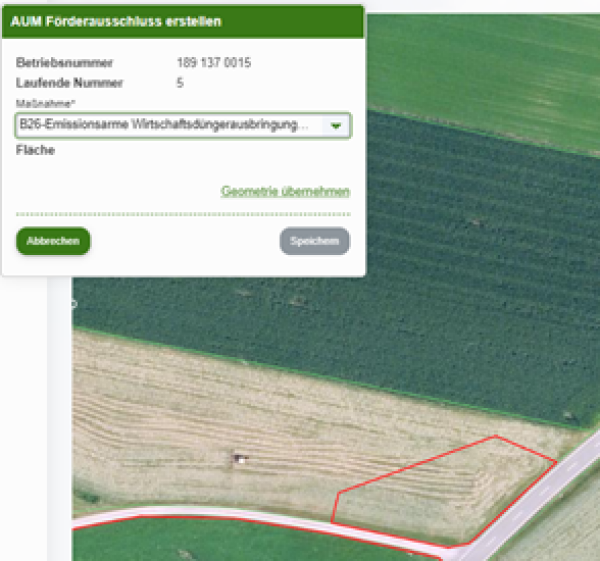600x561 pixels.
Task: Select the Betriebsnummer value 189 137 0015
Action: 214,62
